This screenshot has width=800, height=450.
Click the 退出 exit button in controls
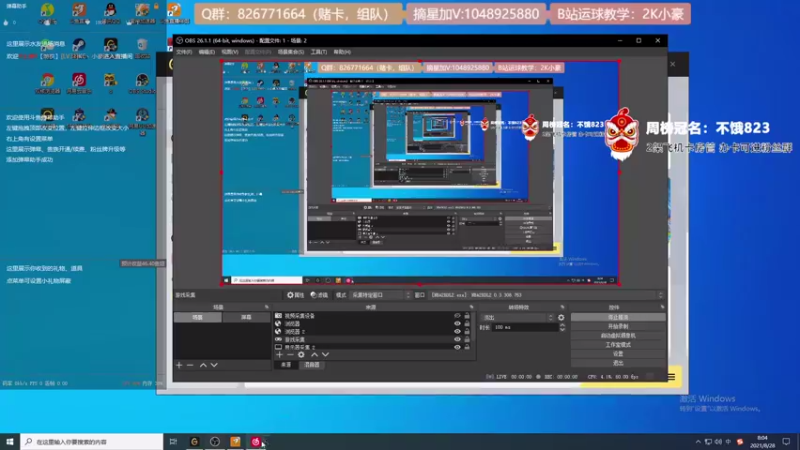tap(618, 363)
